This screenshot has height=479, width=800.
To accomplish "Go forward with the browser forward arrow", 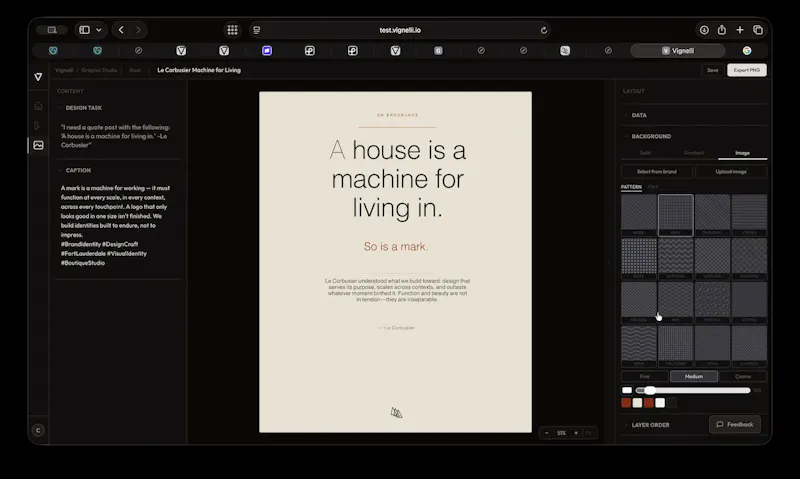I will click(138, 30).
